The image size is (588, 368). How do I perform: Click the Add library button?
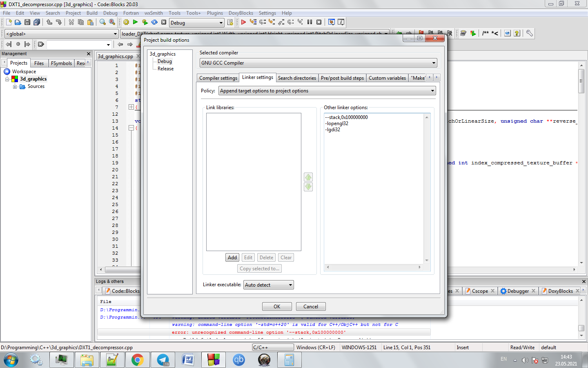pos(232,258)
